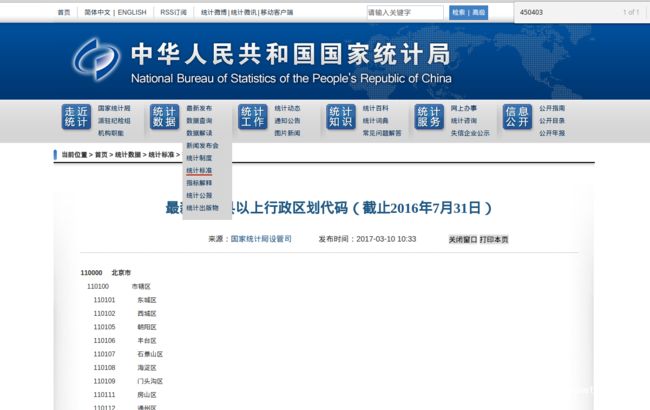The image size is (650, 410).
Task: Choose underlined 统计标准 in the dropdown
Action: pos(199,170)
